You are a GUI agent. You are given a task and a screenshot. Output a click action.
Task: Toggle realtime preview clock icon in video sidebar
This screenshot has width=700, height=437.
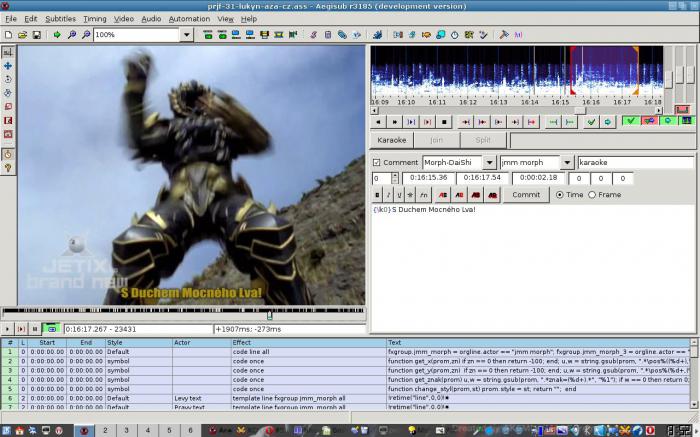[x=8, y=154]
